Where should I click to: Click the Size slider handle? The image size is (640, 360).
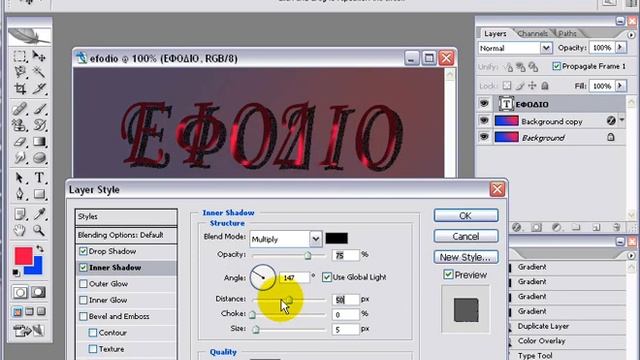point(256,329)
